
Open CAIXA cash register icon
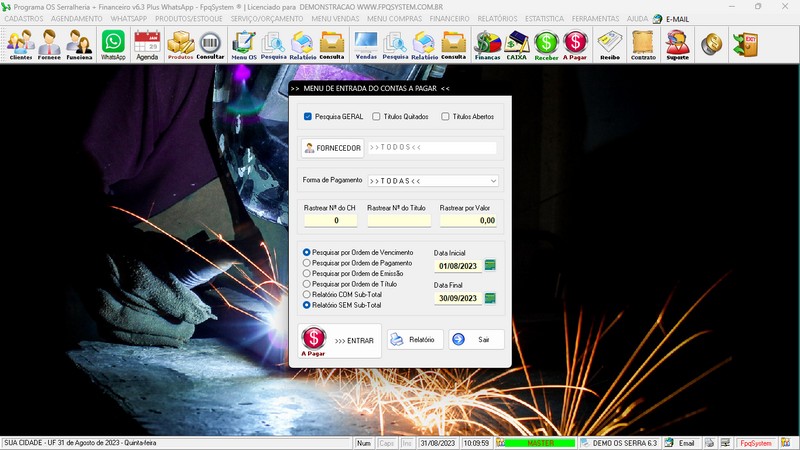coord(517,45)
